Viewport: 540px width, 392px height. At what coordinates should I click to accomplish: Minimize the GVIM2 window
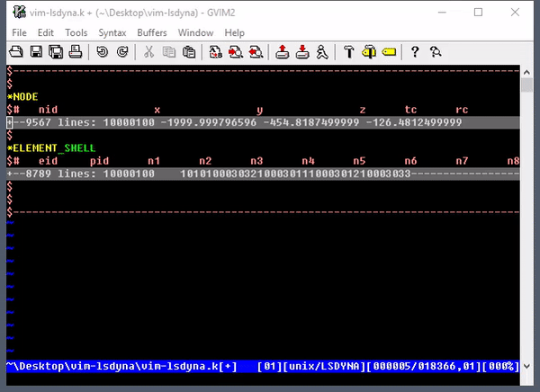(442, 13)
